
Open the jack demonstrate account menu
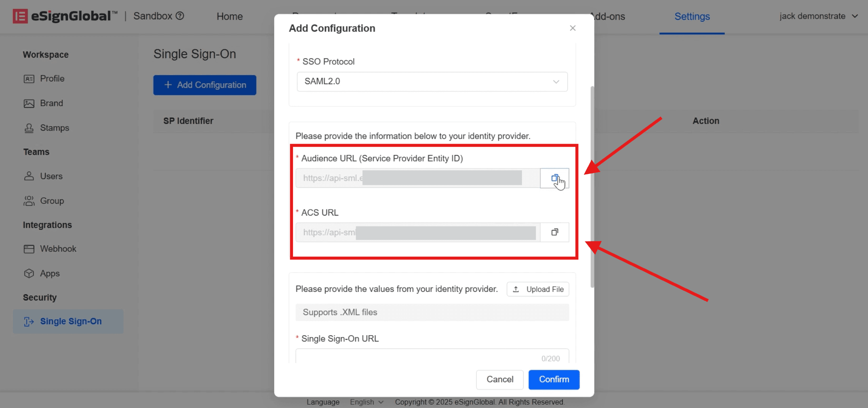click(818, 16)
